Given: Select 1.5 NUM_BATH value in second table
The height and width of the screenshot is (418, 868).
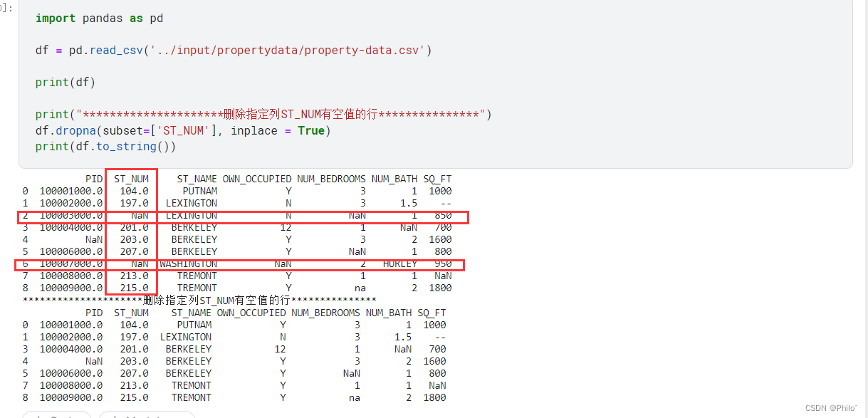Looking at the screenshot, I should [403, 337].
